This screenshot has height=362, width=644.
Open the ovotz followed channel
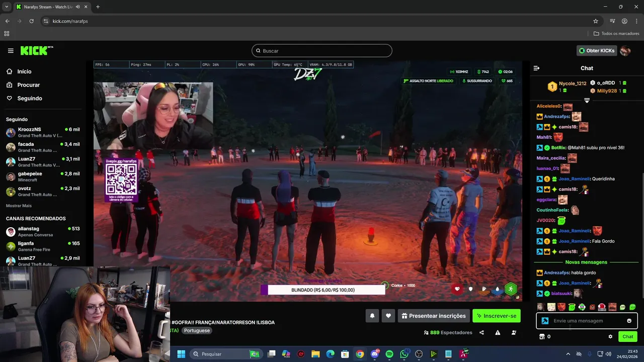point(43,191)
